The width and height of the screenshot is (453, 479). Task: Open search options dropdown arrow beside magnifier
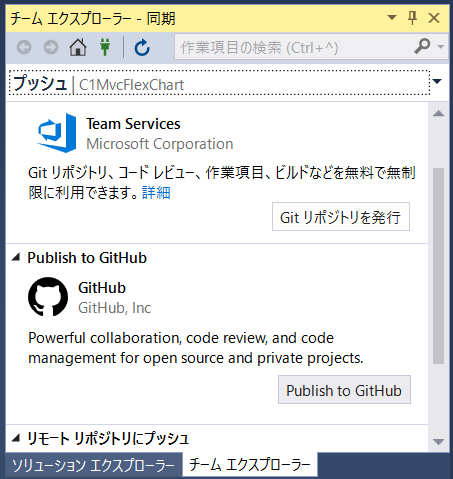(441, 47)
